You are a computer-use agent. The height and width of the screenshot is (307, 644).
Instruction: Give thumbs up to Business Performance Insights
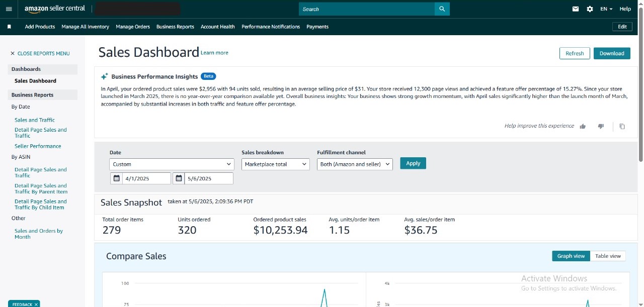pyautogui.click(x=583, y=126)
